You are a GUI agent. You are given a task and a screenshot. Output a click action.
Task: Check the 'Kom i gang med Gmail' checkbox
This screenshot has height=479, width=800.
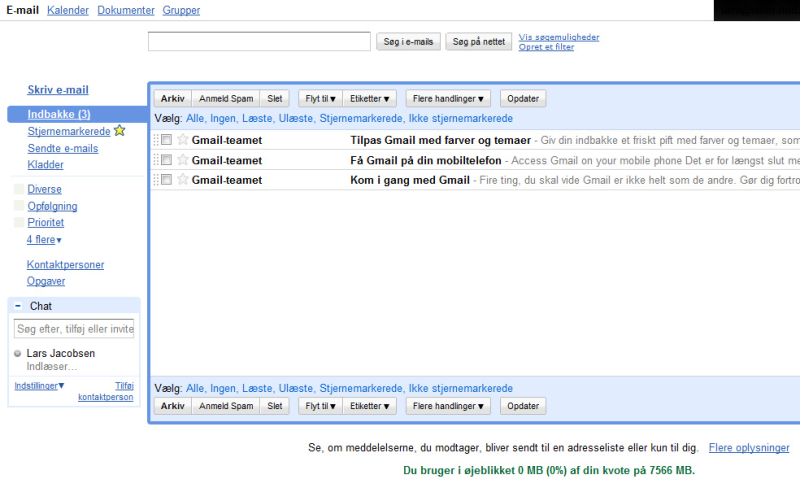tap(167, 180)
